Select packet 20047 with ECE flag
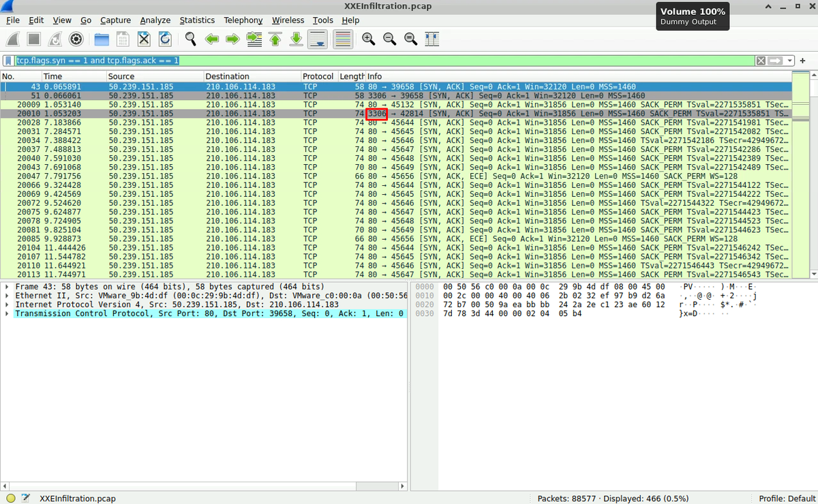Viewport: 818px width, 504px height. [x=397, y=176]
